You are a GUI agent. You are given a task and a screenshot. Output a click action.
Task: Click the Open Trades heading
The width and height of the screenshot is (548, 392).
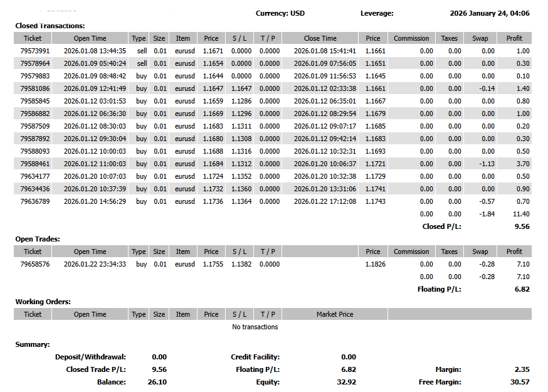(x=38, y=239)
